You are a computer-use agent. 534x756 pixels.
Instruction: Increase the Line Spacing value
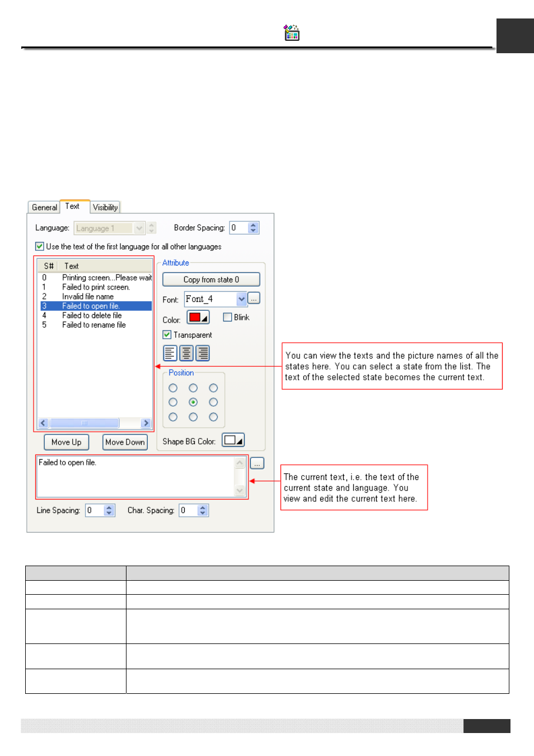[109, 508]
